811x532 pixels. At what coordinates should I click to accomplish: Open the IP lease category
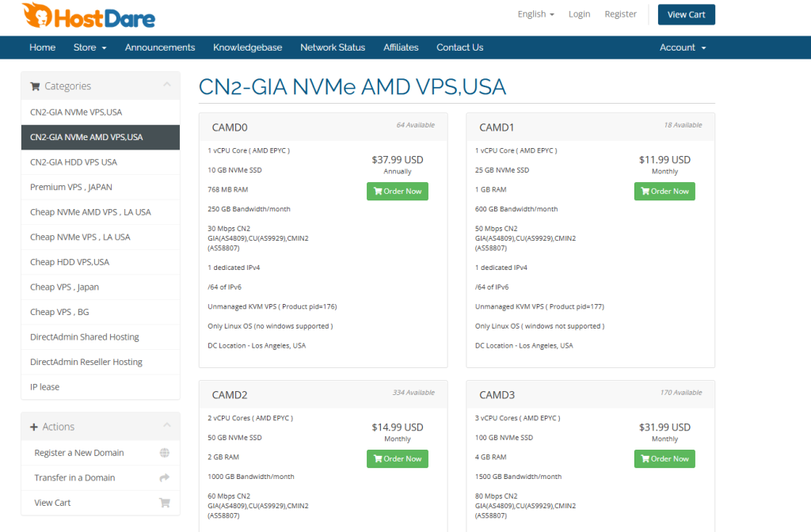pyautogui.click(x=101, y=386)
